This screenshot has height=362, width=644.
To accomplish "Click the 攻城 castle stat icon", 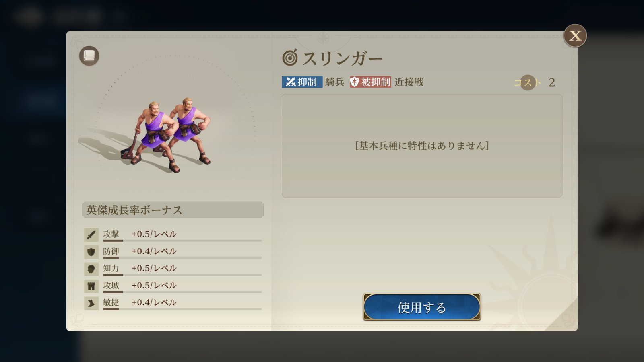I will (x=91, y=286).
